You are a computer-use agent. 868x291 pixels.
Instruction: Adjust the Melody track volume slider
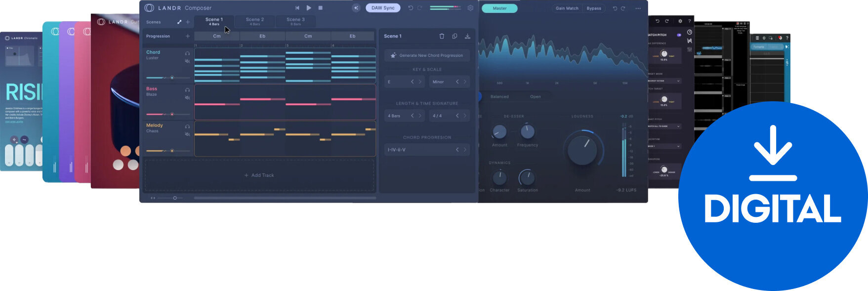pos(168,151)
